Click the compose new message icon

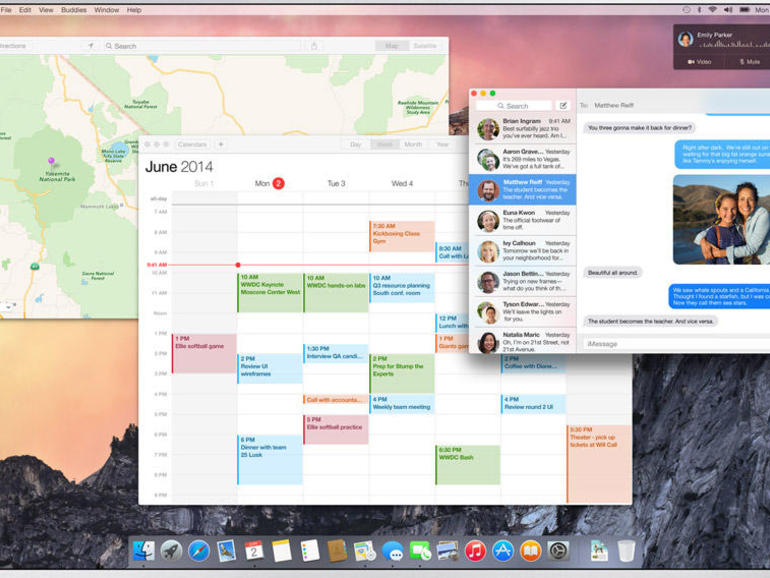coord(563,105)
